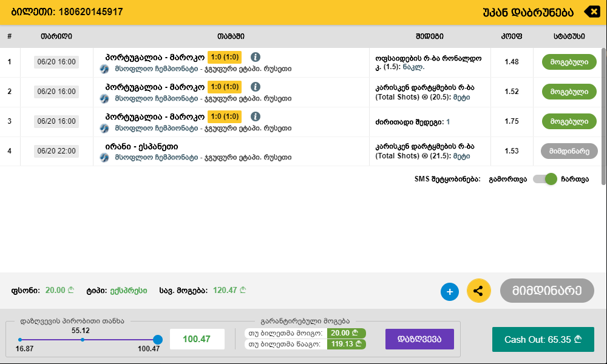Image resolution: width=607 pixels, height=364 pixels.
Task: Open info icon for row 2 match
Action: click(255, 87)
